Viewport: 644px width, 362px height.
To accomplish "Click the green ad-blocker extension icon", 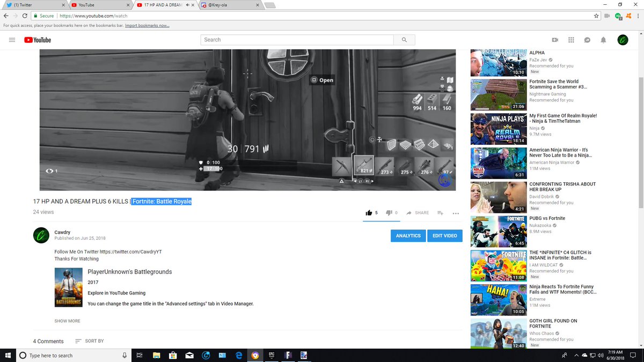I will (618, 16).
